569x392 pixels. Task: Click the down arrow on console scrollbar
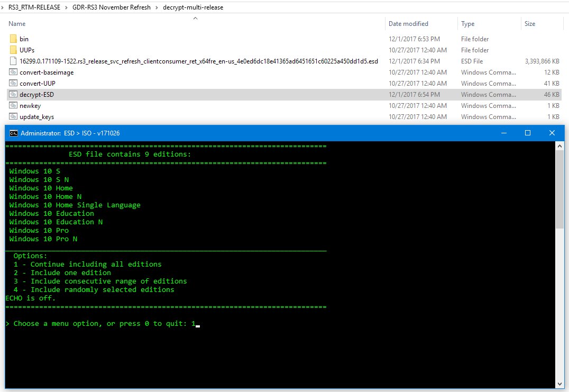559,384
